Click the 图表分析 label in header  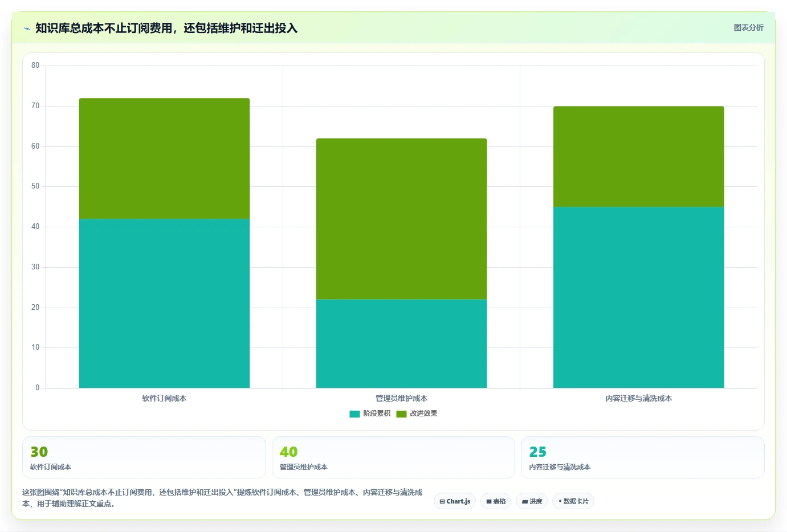coord(748,27)
